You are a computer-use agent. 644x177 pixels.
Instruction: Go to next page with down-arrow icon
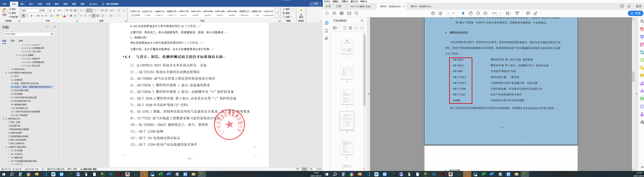click(441, 13)
